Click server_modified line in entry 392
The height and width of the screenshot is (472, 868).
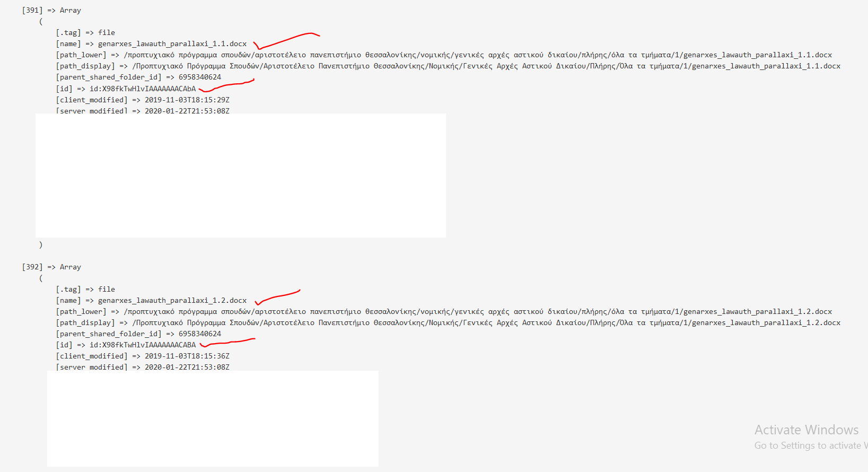click(x=143, y=366)
